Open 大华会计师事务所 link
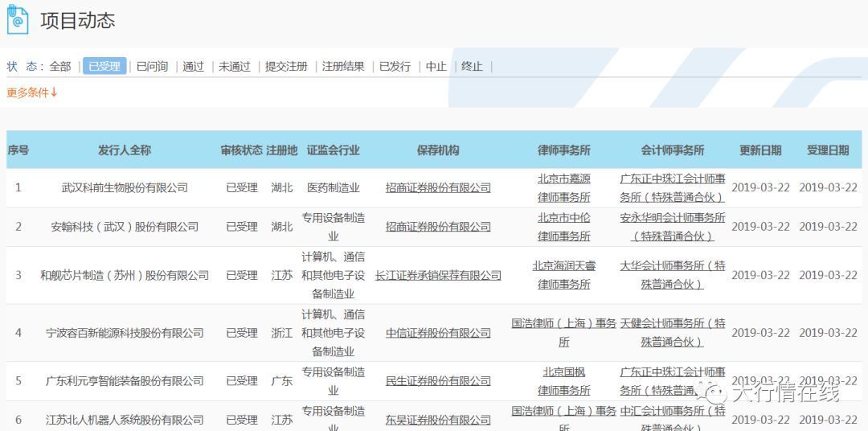The image size is (868, 431). point(673,275)
